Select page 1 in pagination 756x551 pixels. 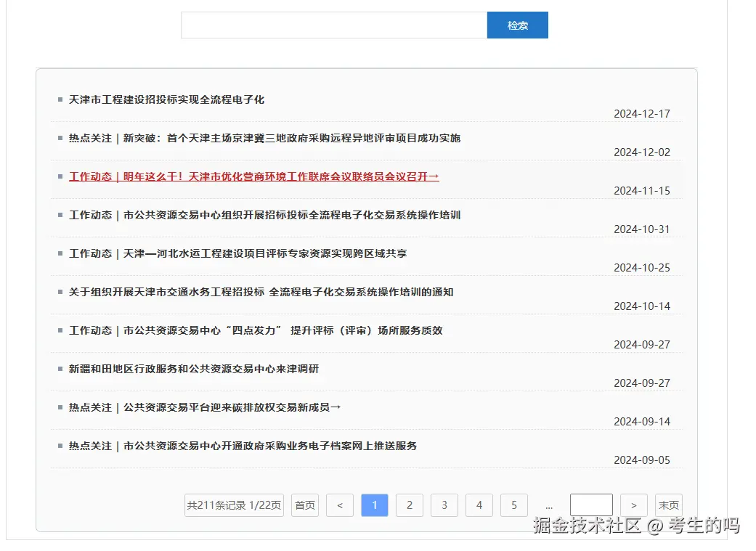[375, 505]
